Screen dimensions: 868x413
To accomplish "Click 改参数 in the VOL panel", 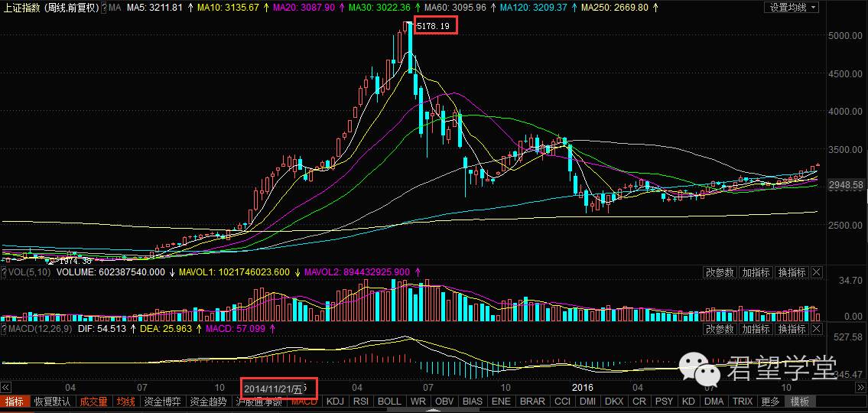I will click(x=719, y=272).
